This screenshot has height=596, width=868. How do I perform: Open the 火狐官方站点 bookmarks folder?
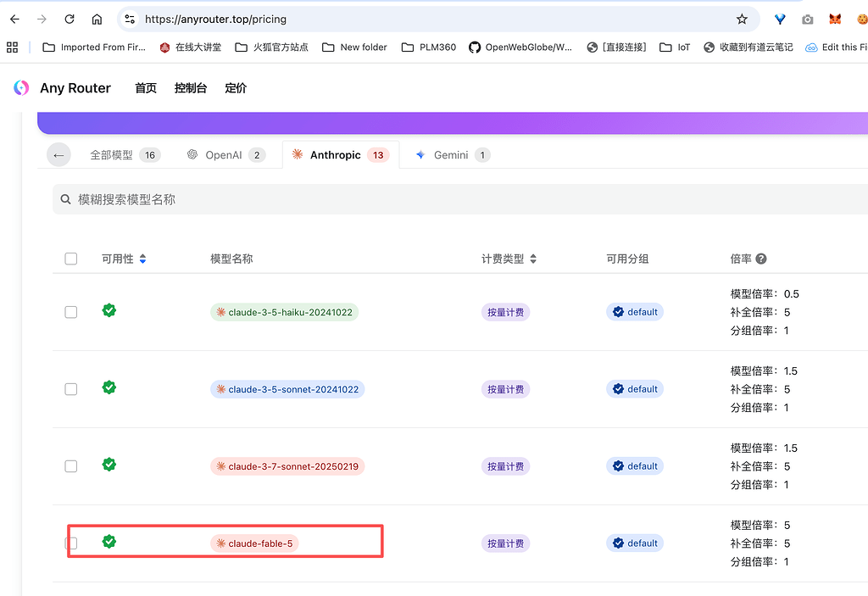click(x=271, y=47)
